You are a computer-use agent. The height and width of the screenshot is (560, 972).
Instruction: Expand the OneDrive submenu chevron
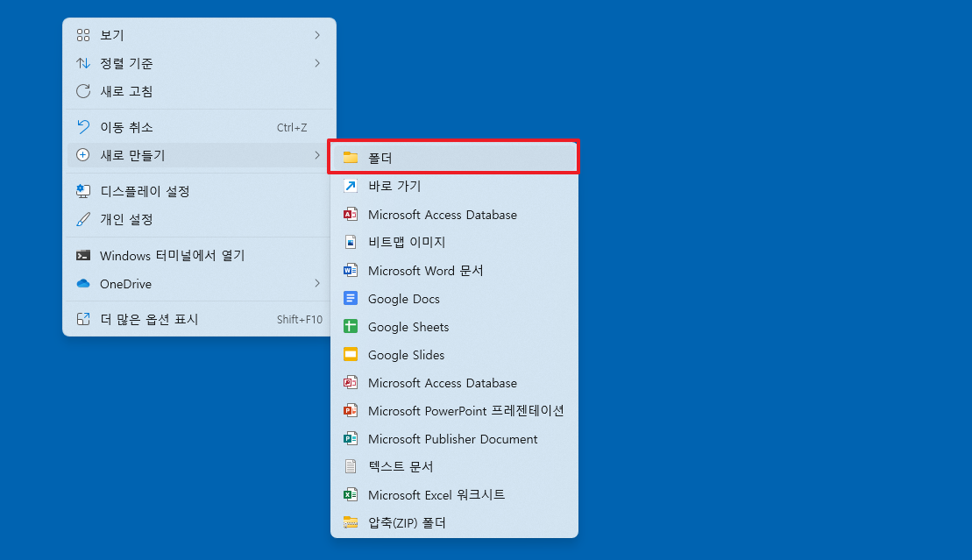coord(316,283)
